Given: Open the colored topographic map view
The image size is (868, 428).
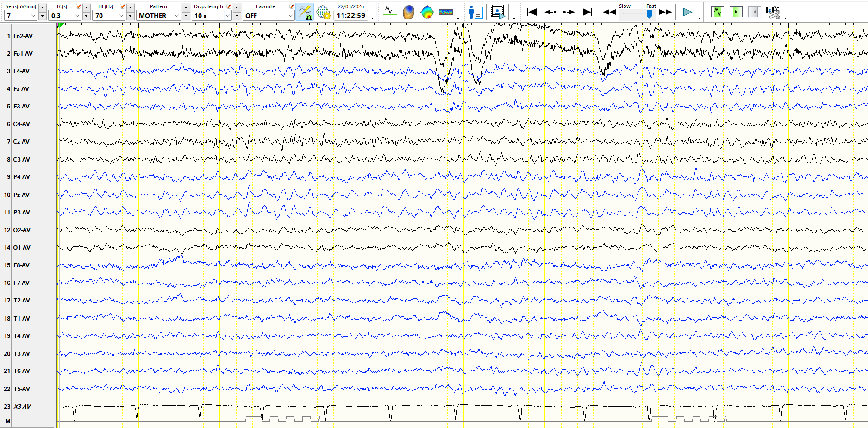Looking at the screenshot, I should [x=427, y=12].
